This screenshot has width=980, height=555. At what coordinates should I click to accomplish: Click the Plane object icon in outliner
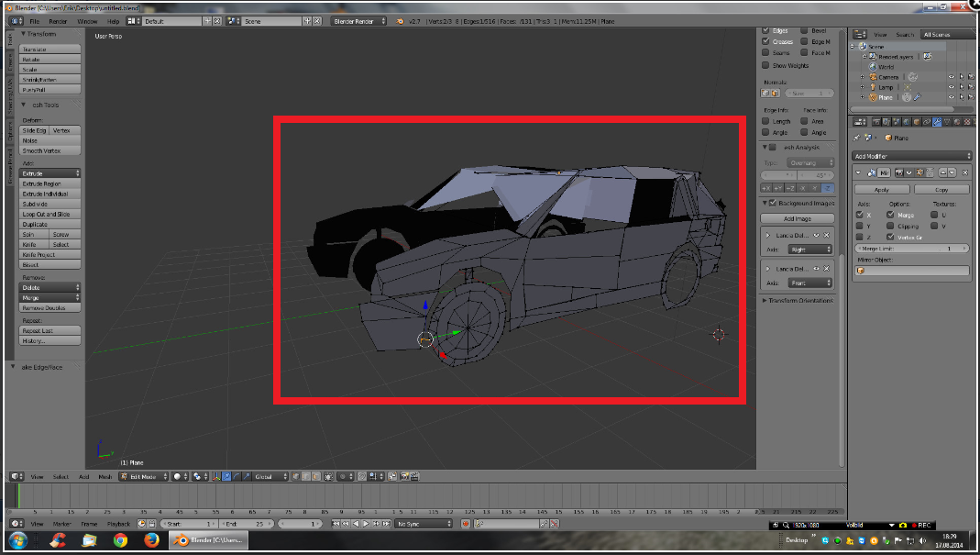[x=872, y=97]
